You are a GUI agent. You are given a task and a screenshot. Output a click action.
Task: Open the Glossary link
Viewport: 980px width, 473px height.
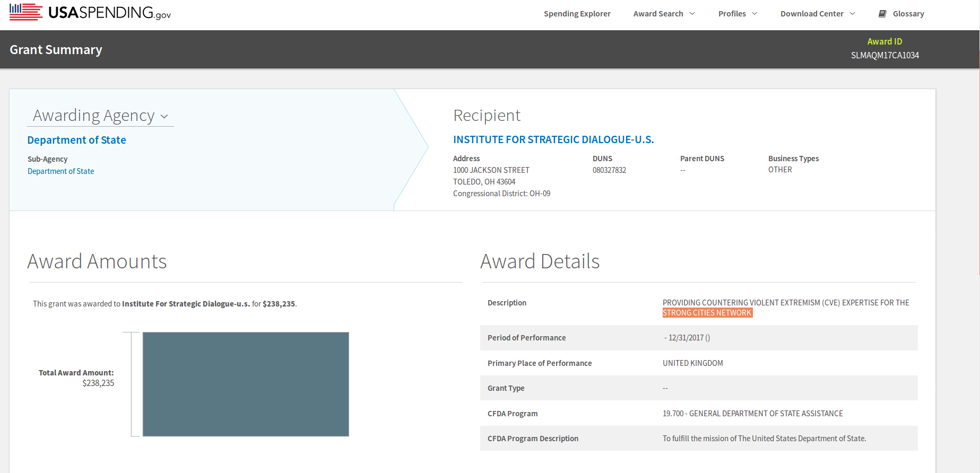[908, 14]
